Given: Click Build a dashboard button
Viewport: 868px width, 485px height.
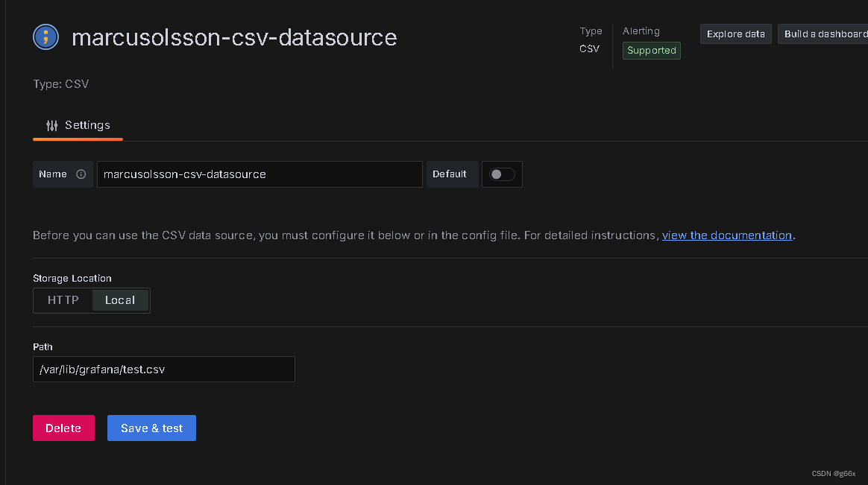Looking at the screenshot, I should (x=823, y=34).
